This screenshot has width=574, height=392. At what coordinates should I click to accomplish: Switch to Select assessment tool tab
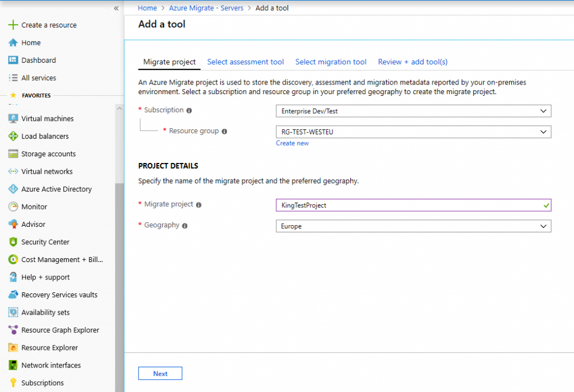click(246, 62)
